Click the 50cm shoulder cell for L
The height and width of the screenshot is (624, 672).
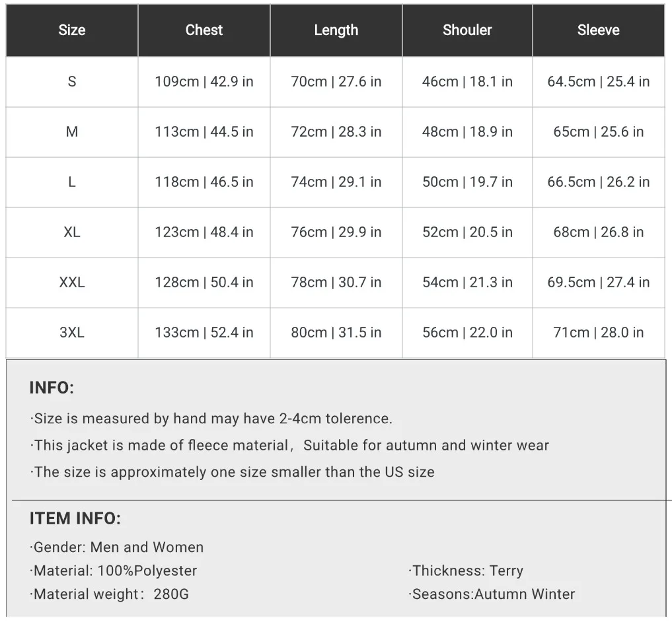(x=467, y=182)
